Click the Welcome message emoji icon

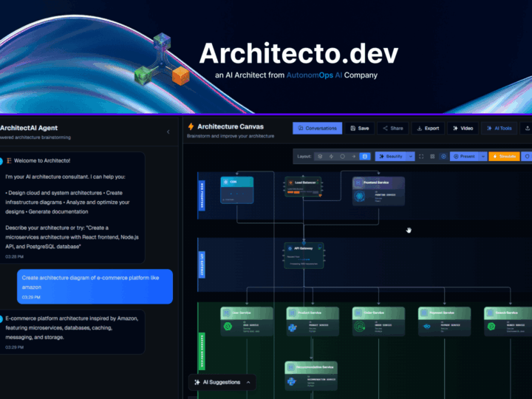(9, 161)
